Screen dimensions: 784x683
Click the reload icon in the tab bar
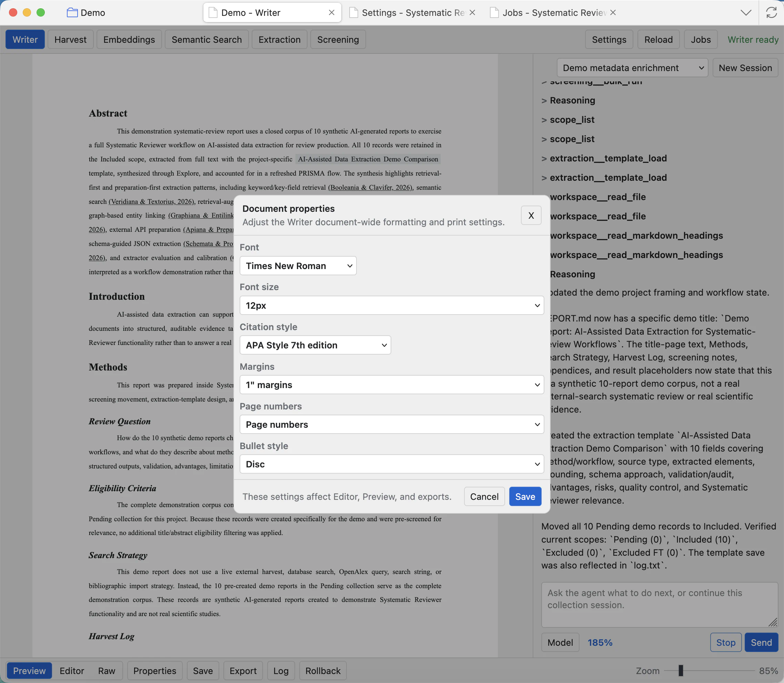tap(771, 12)
